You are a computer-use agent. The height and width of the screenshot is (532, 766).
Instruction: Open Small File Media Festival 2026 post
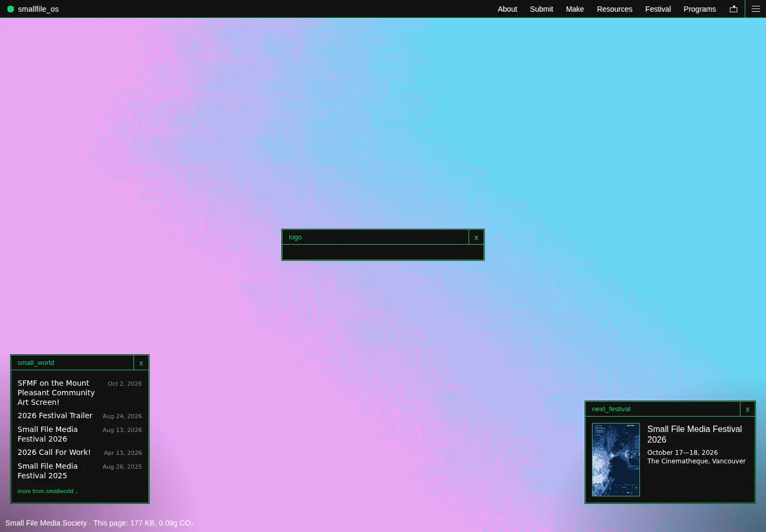click(47, 434)
